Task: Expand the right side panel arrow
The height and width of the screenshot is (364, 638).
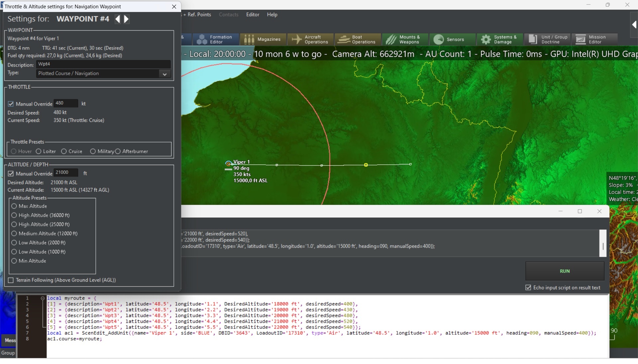Action: pyautogui.click(x=634, y=25)
